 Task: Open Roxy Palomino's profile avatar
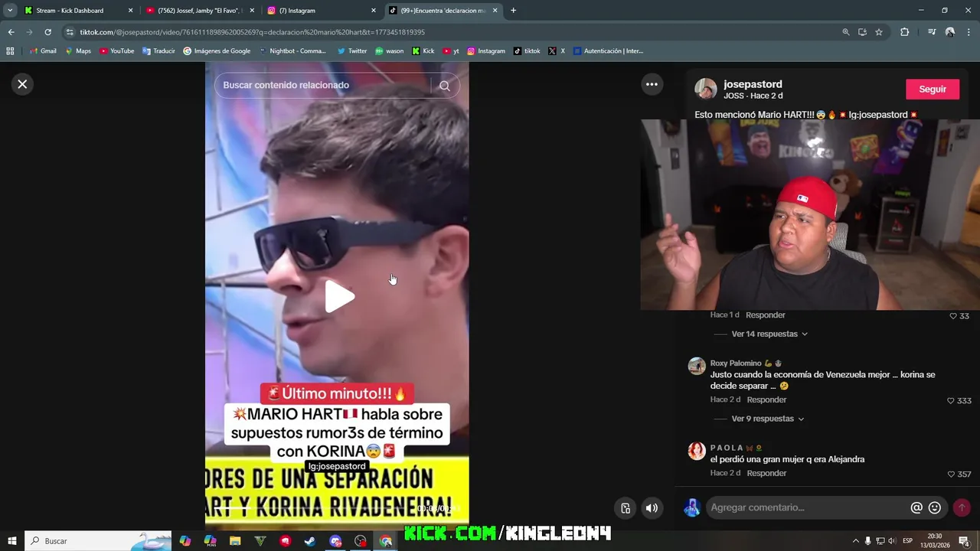[x=697, y=366]
